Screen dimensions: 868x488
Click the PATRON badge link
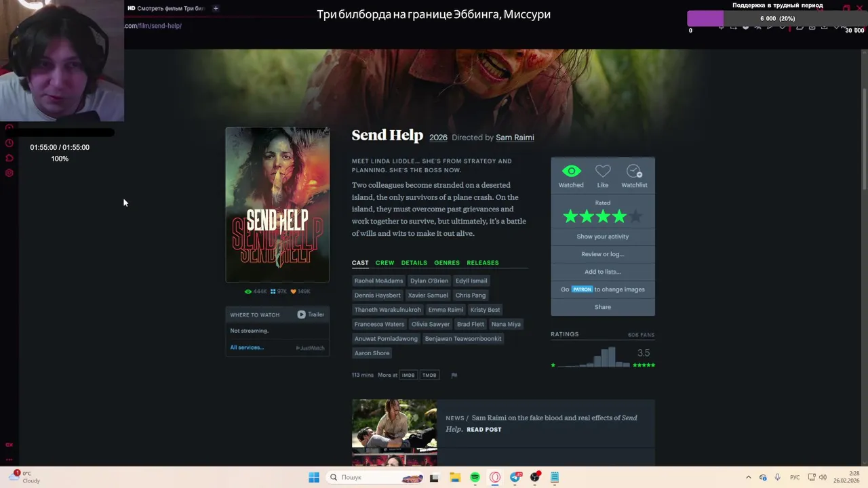pyautogui.click(x=582, y=289)
